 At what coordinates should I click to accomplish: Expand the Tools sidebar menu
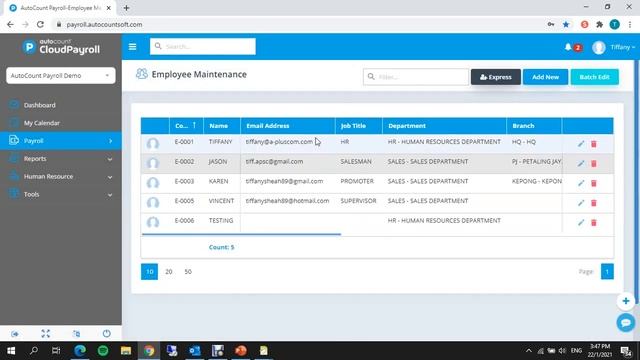coord(61,195)
